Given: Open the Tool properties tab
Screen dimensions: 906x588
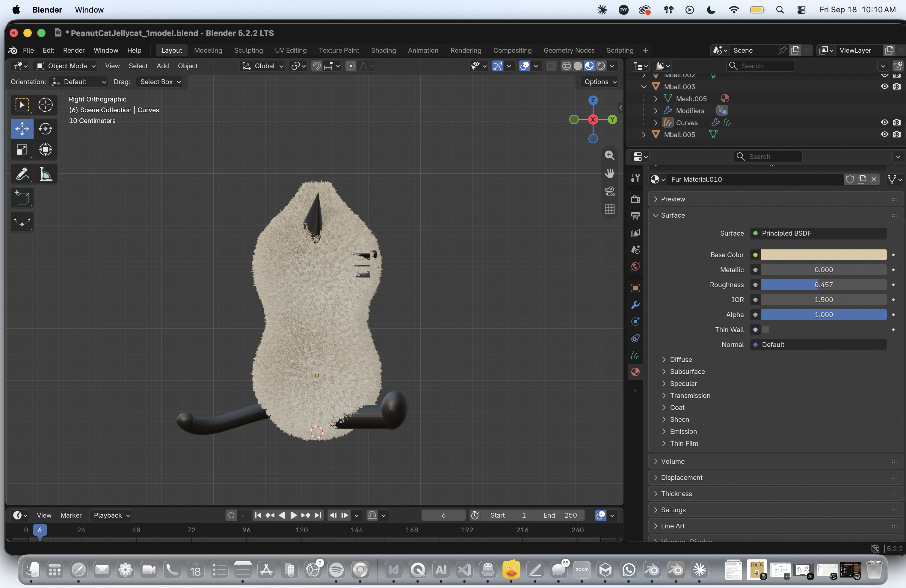Looking at the screenshot, I should coord(635,178).
